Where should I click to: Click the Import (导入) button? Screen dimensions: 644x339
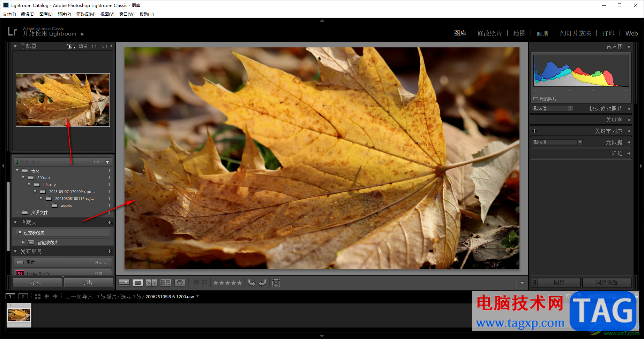coord(37,282)
